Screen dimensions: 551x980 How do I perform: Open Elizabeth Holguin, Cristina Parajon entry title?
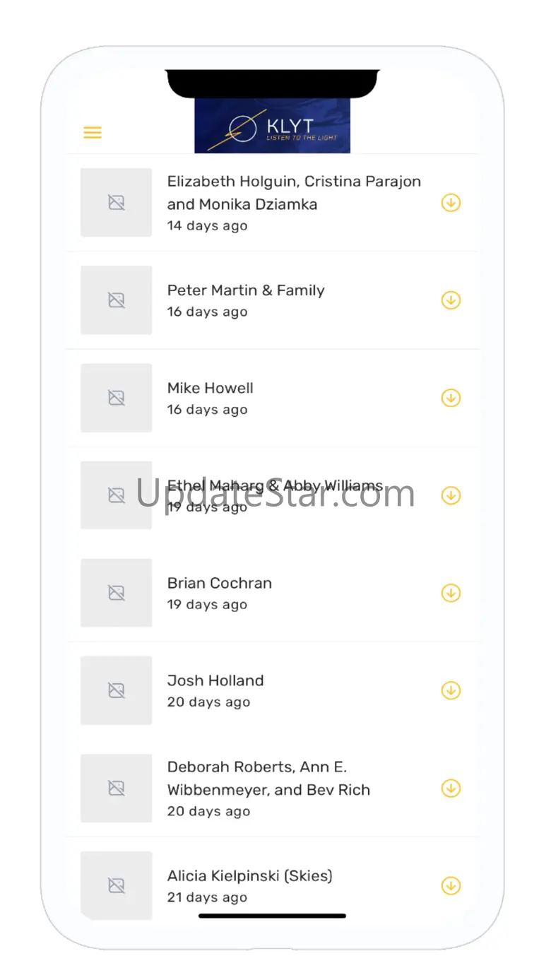pyautogui.click(x=294, y=192)
